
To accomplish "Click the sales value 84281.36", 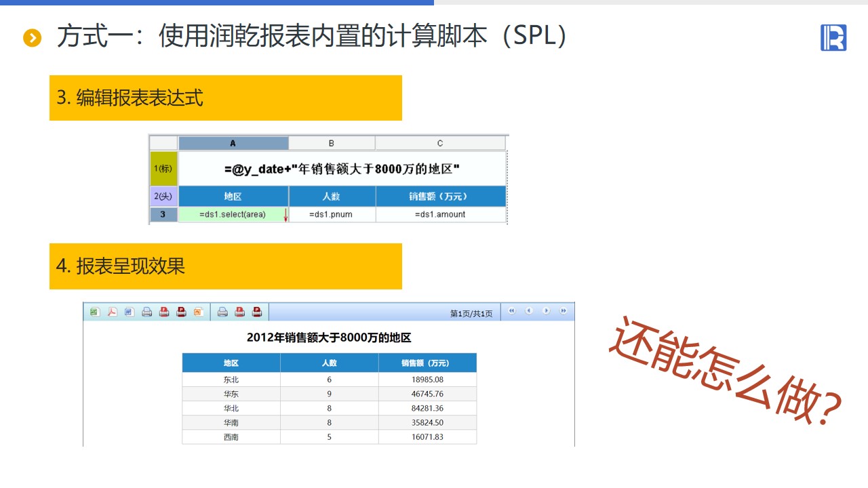I will 427,408.
